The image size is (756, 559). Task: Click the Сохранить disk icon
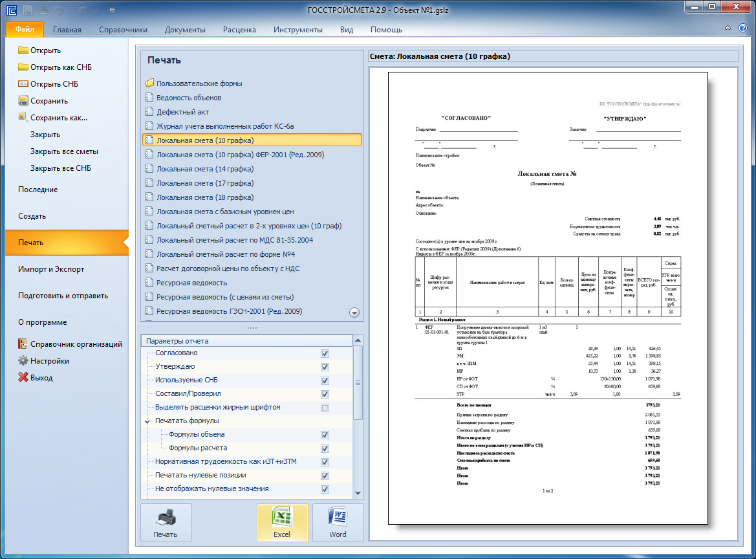click(x=23, y=100)
